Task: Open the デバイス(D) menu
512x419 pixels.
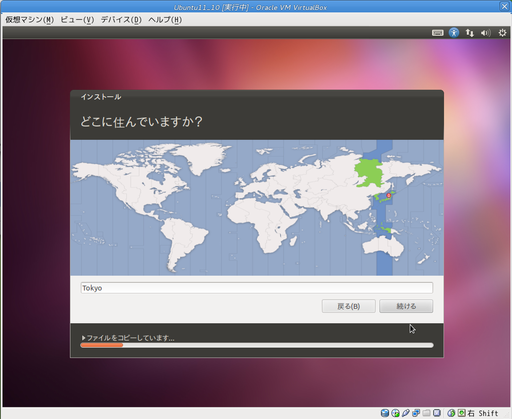Action: tap(121, 20)
